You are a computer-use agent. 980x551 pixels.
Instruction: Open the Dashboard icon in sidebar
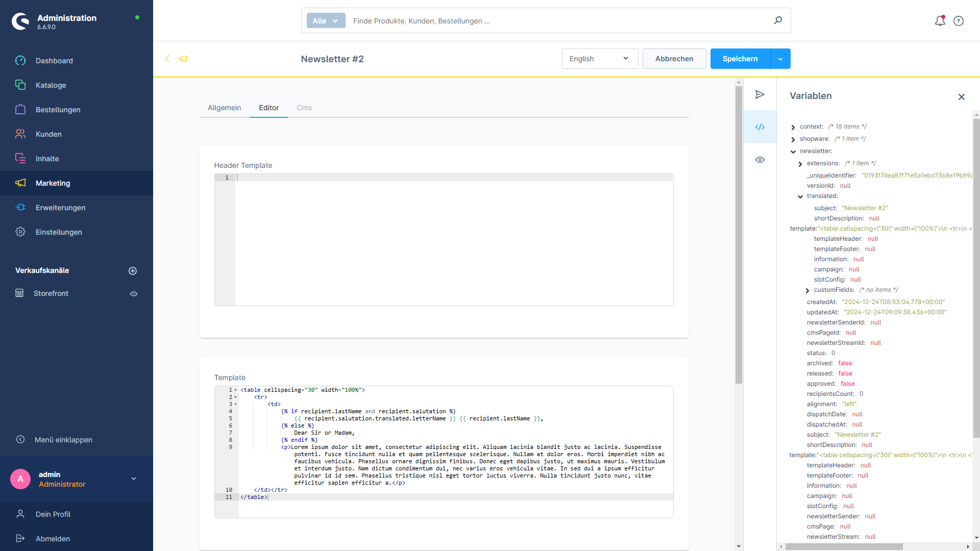[x=20, y=61]
